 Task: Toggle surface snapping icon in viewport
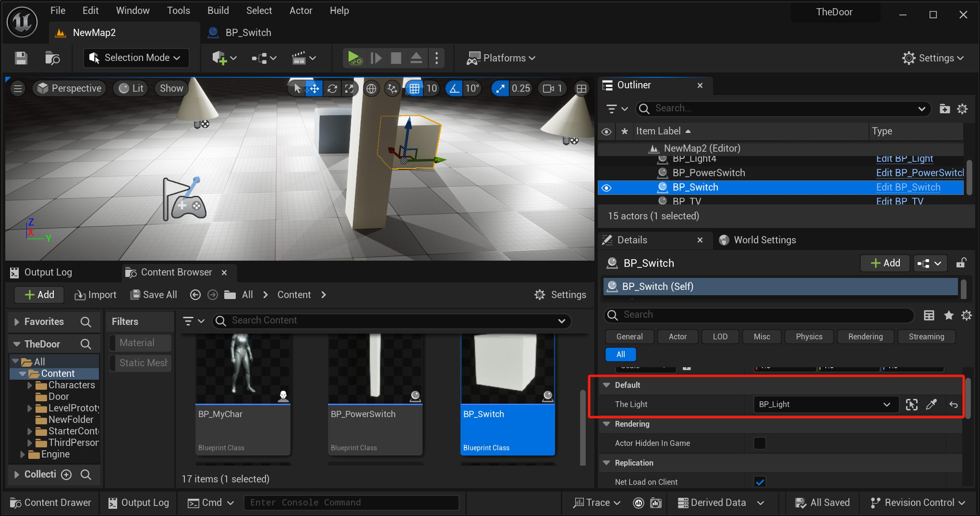392,88
